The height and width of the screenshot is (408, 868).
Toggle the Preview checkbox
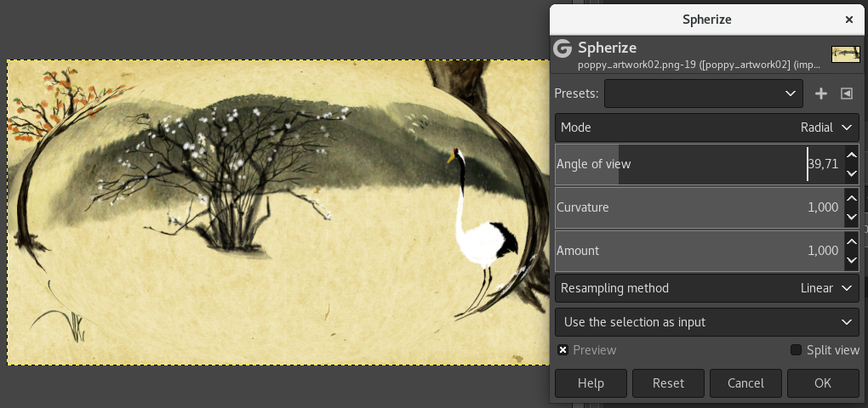point(563,350)
